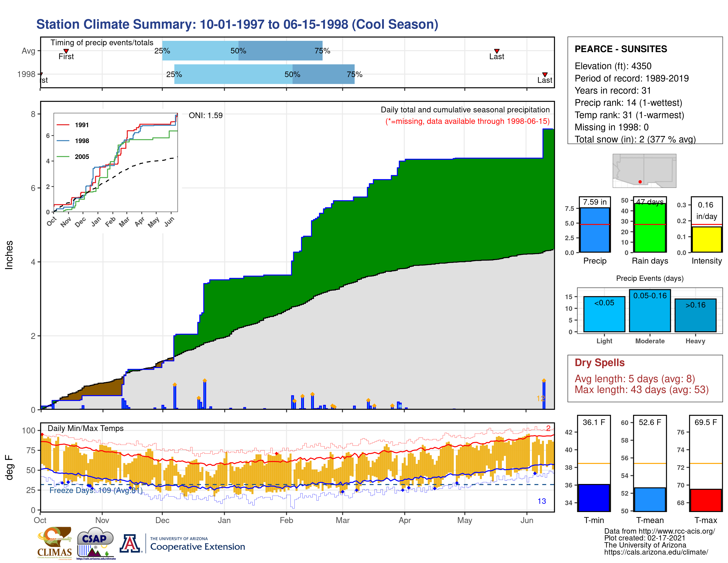Click the blue number 13 in temperature plot

tap(542, 501)
